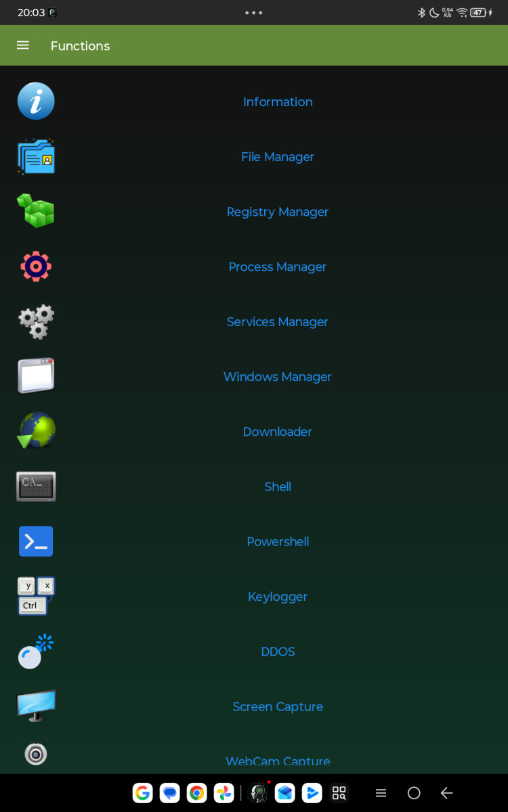Select the DDOS text label
Screen dimensions: 508x812
click(x=278, y=652)
